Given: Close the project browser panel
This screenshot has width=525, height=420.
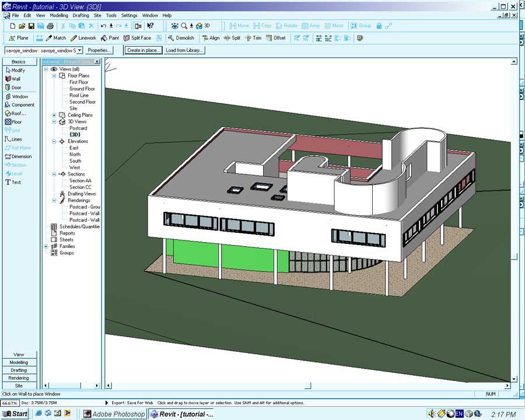Looking at the screenshot, I should tap(97, 62).
